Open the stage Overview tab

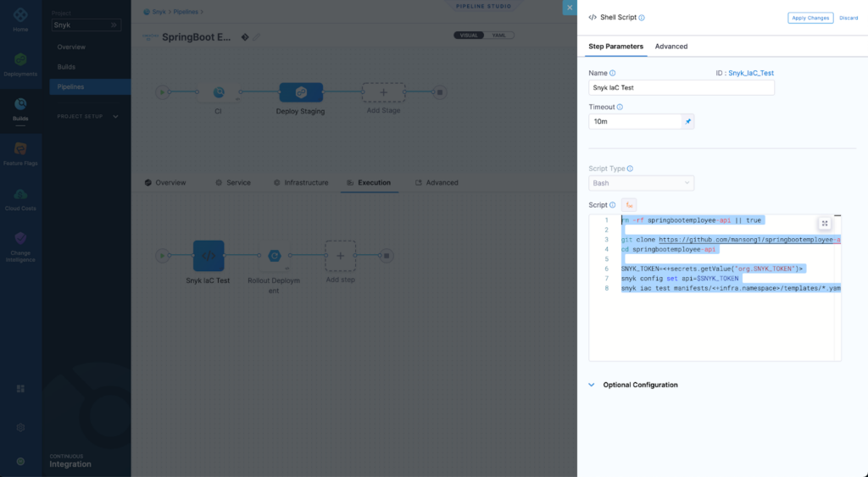click(x=165, y=183)
